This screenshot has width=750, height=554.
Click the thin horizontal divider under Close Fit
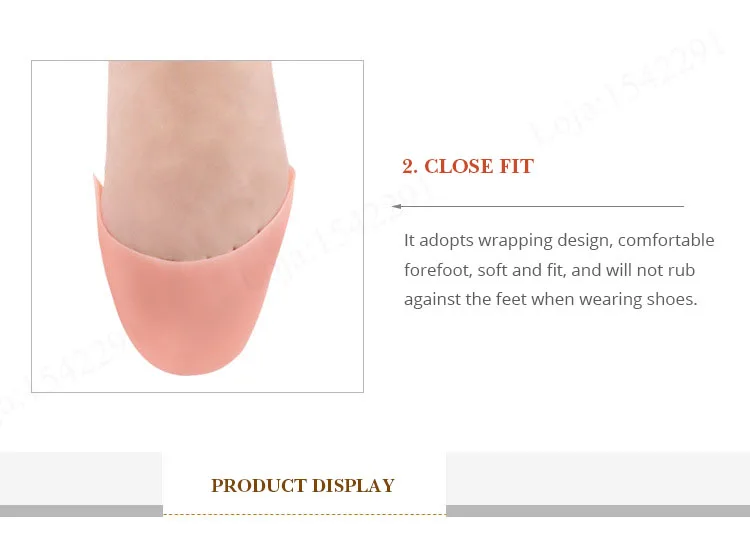click(x=538, y=206)
